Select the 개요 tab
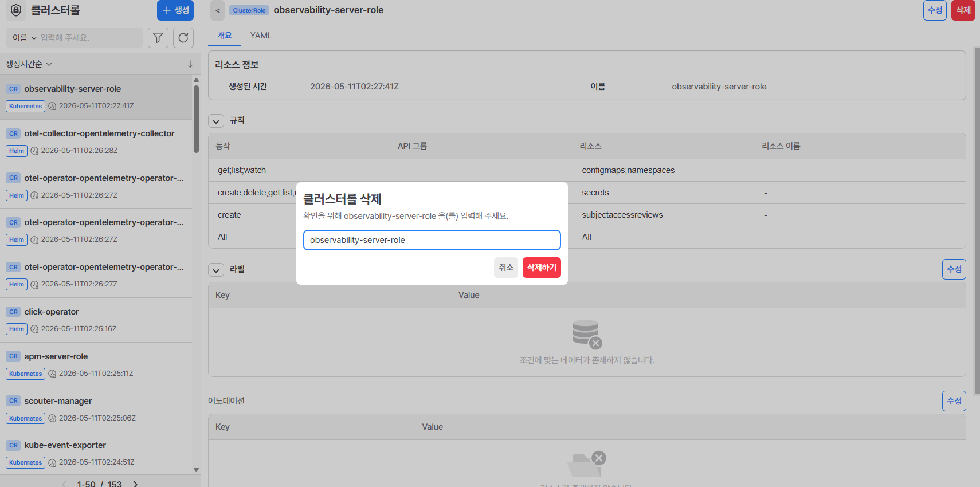The width and height of the screenshot is (980, 487). click(225, 36)
